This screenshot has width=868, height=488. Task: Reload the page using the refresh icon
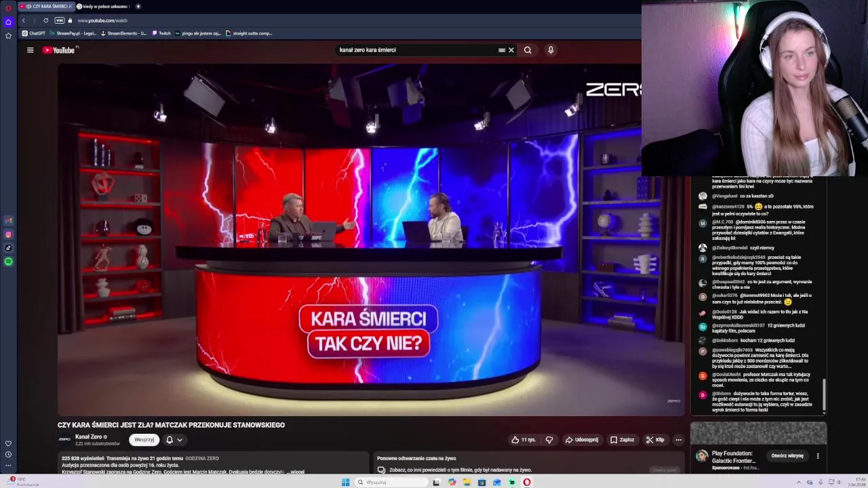tap(46, 20)
